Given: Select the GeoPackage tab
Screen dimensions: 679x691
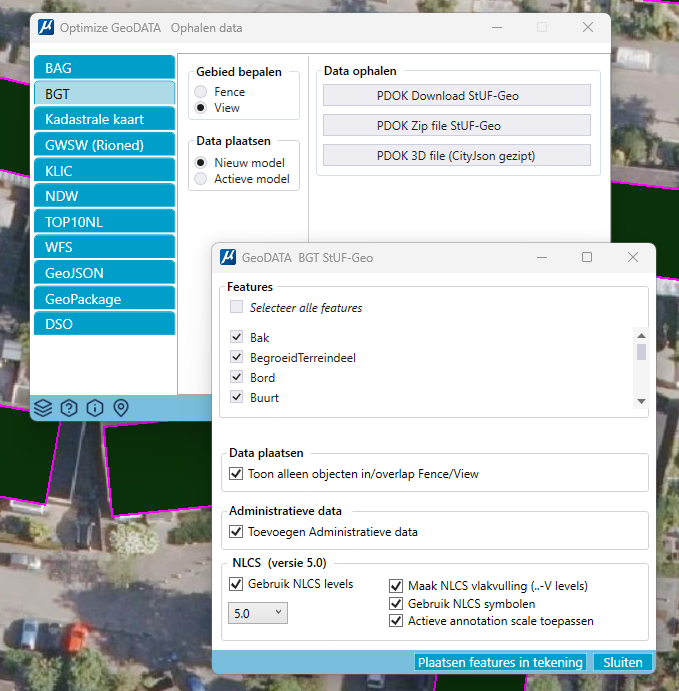Looking at the screenshot, I should tap(104, 299).
